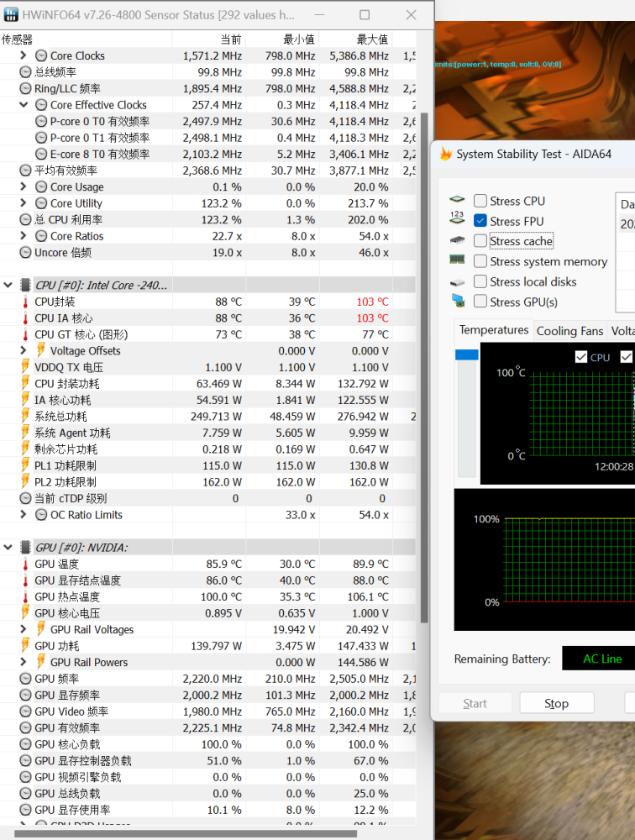Image resolution: width=635 pixels, height=840 pixels.
Task: Enable the Stress GPU(s) checkbox
Action: (480, 302)
